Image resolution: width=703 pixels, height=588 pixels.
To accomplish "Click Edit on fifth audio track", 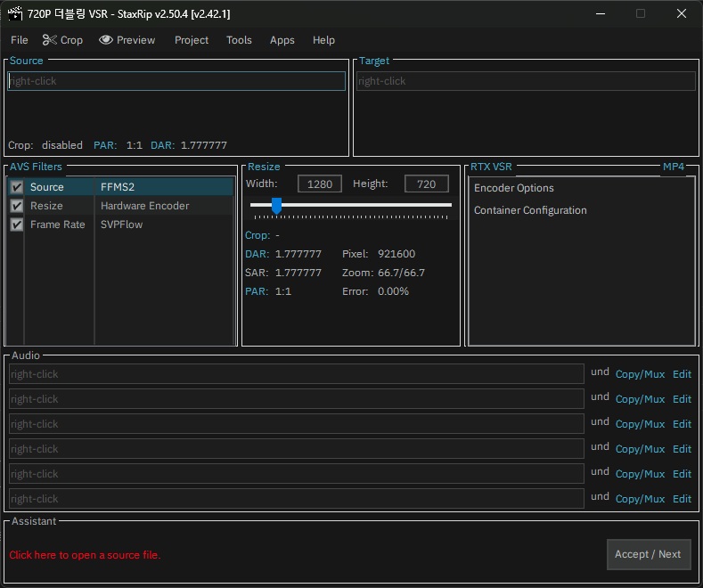I will [x=682, y=474].
